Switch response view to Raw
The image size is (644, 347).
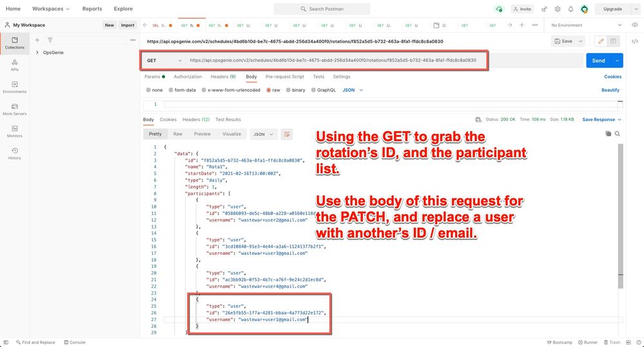click(178, 134)
